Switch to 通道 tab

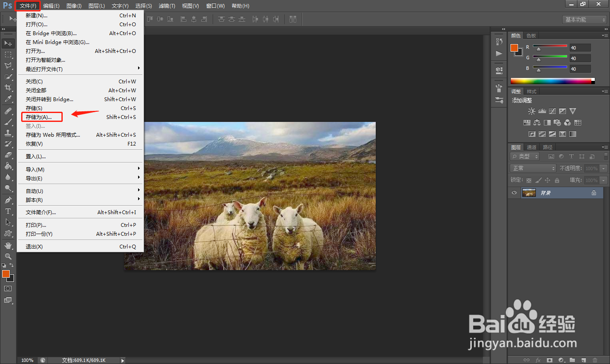(532, 147)
